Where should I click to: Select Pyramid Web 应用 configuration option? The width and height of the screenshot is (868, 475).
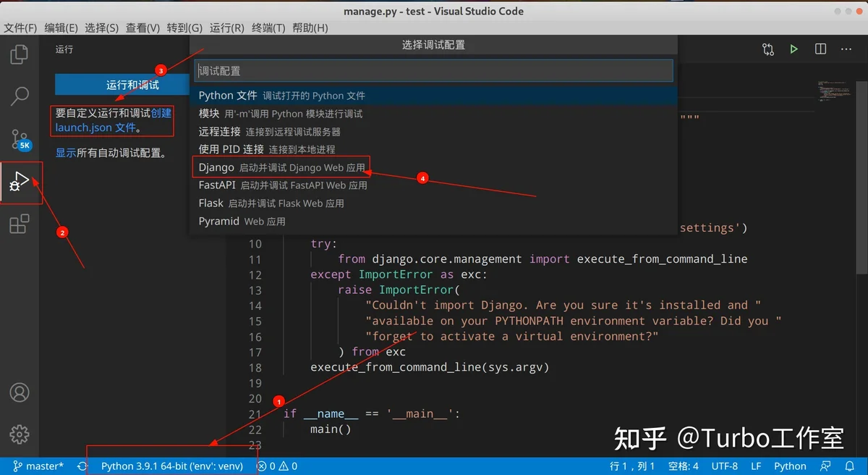click(x=434, y=222)
